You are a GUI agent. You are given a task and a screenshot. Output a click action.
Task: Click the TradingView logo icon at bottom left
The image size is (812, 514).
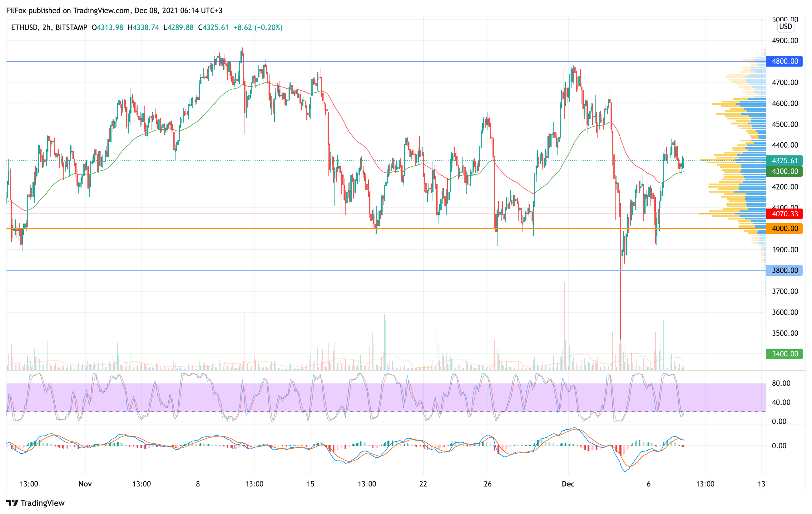[12, 503]
